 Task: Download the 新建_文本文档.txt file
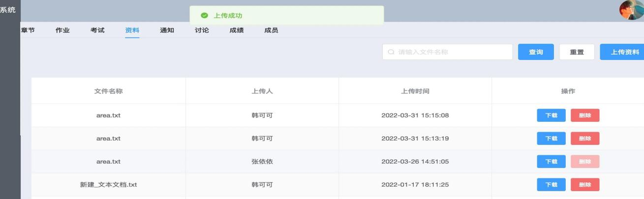click(x=551, y=185)
